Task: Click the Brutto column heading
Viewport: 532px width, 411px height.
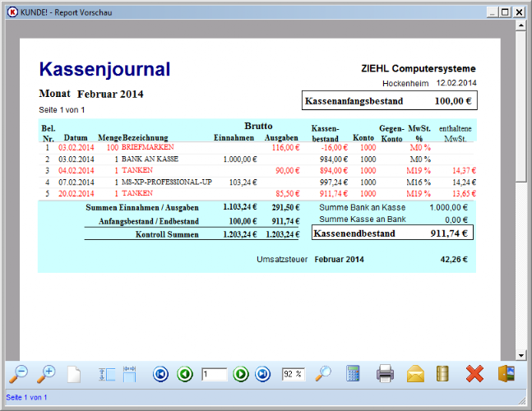Action: click(258, 126)
